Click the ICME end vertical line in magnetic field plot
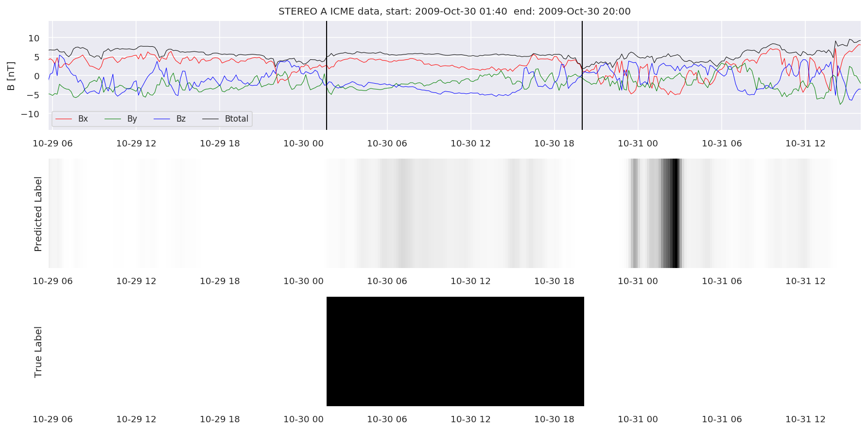 582,75
